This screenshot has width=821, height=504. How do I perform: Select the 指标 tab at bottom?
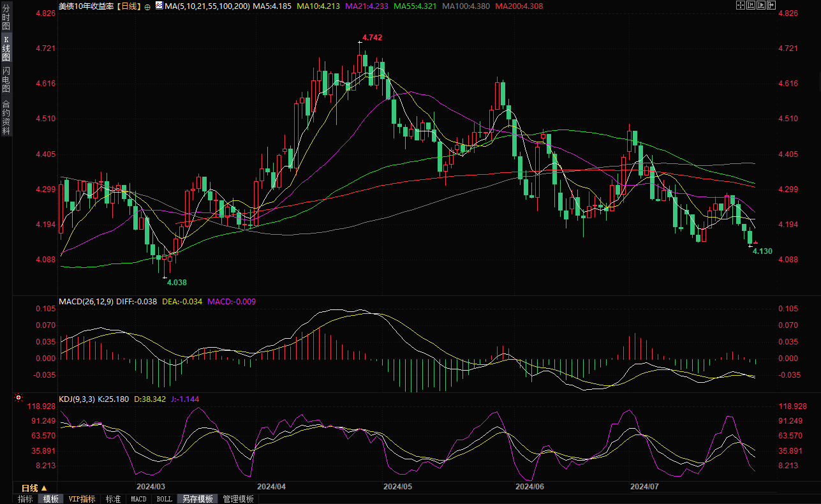click(26, 499)
